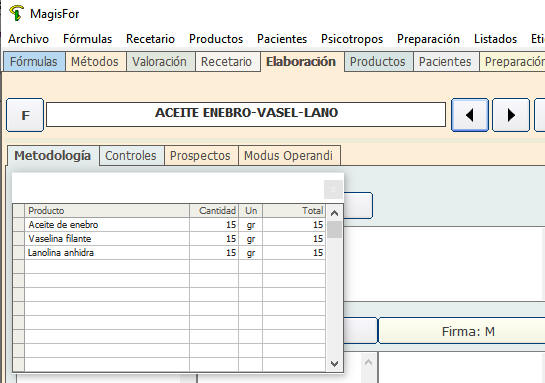
Task: Click the gr unit cell of Vaselina filante
Action: point(251,238)
